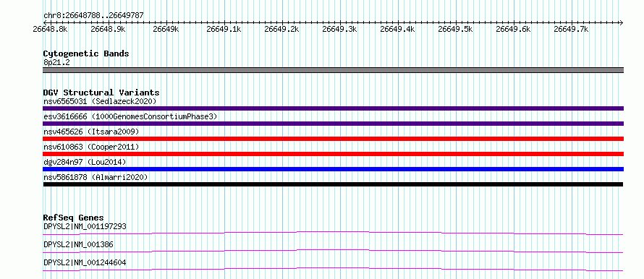This screenshot has height=279, width=644.
Task: Click the nsv5861878 (Almarri2020) label
Action: pyautogui.click(x=96, y=177)
